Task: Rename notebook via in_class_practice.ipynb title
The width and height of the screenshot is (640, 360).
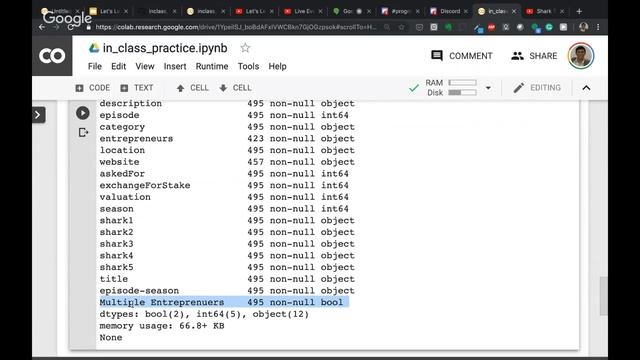Action: coord(165,48)
